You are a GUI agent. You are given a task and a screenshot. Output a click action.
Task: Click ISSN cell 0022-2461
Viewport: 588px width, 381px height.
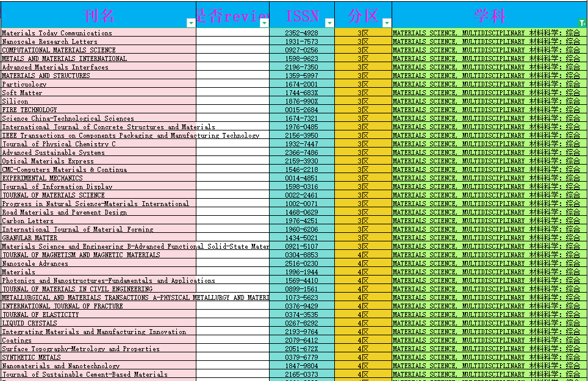pos(302,195)
